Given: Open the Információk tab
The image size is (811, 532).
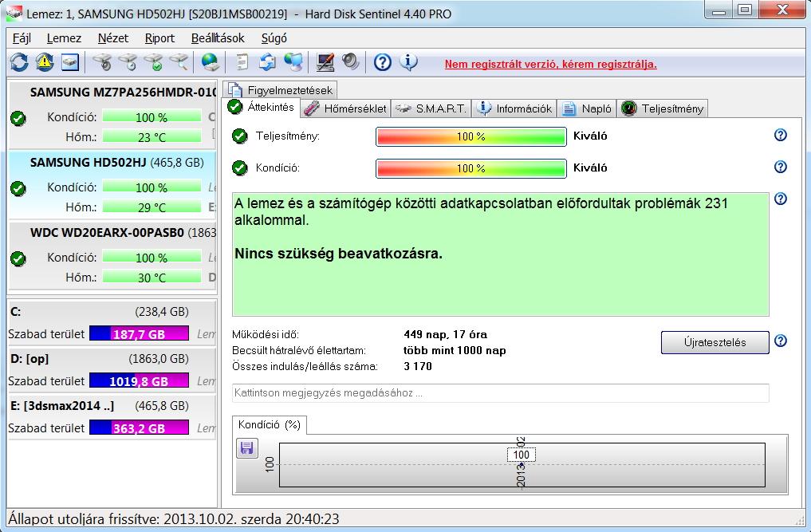Looking at the screenshot, I should pyautogui.click(x=514, y=108).
